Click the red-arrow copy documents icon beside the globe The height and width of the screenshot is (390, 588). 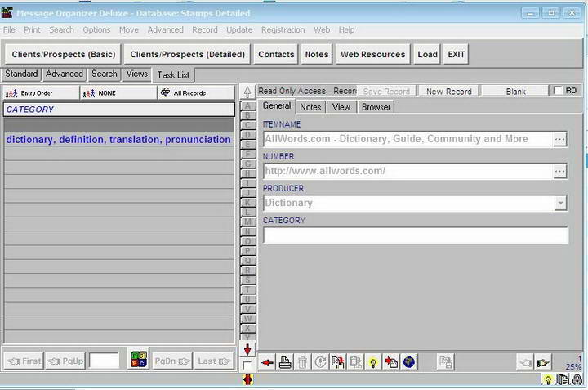click(x=391, y=362)
